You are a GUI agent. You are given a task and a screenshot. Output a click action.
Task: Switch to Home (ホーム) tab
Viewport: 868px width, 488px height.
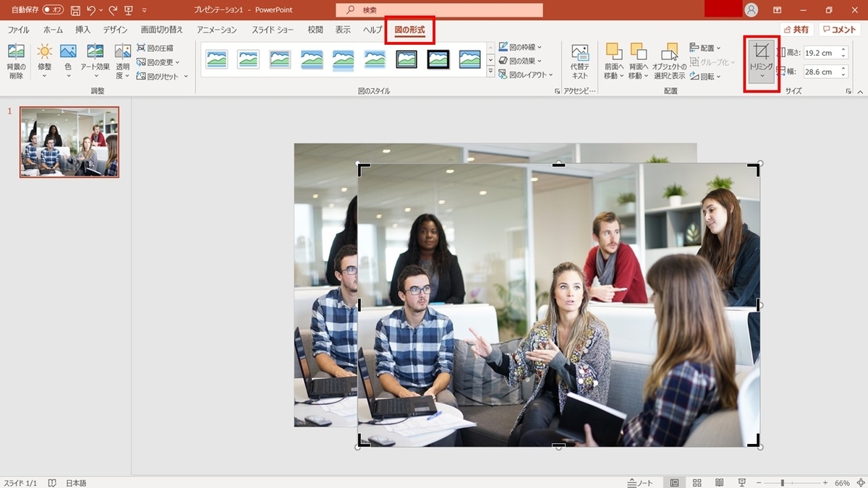point(53,30)
